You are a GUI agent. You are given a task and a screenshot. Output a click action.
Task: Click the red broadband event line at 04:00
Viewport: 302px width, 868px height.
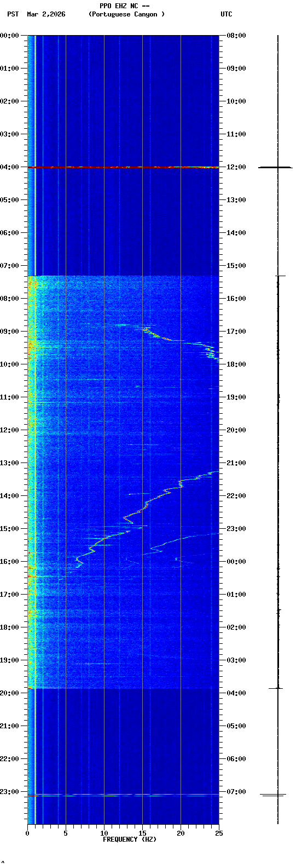point(123,167)
